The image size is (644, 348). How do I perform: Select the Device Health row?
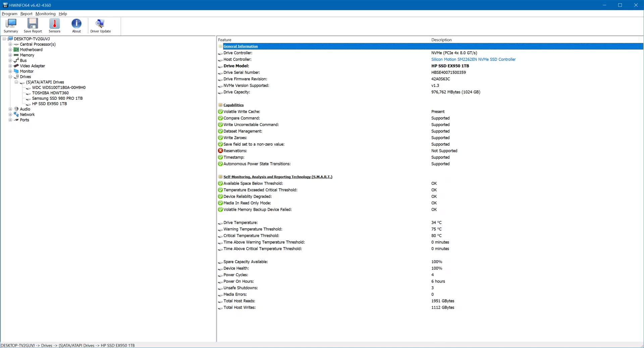coord(430,268)
